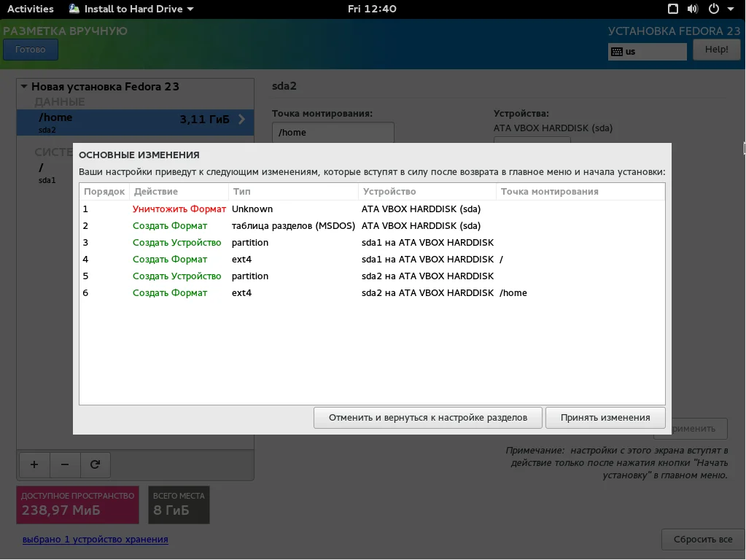Click the window/accessibility icon in top bar
The image size is (746, 560).
(673, 9)
